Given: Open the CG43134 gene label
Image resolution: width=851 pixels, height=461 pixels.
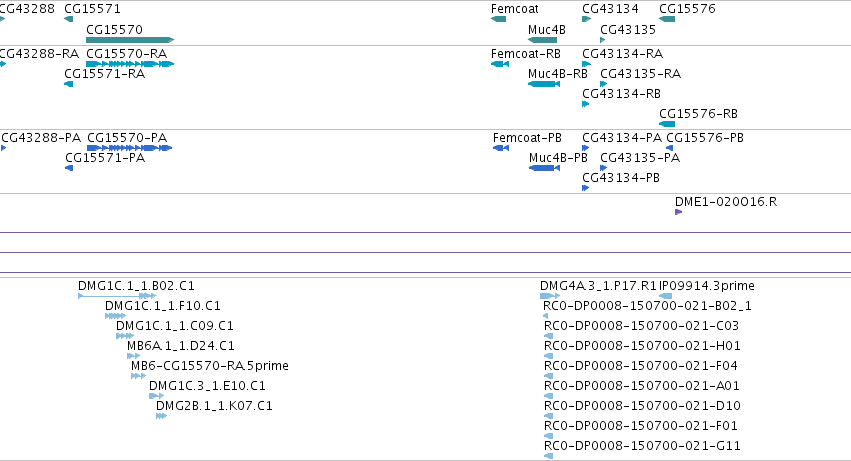Looking at the screenshot, I should click(x=610, y=9).
